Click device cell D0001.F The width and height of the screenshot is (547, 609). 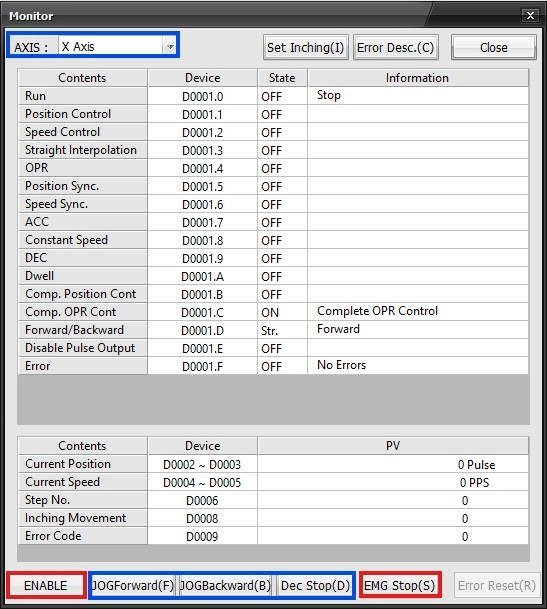[x=202, y=367]
